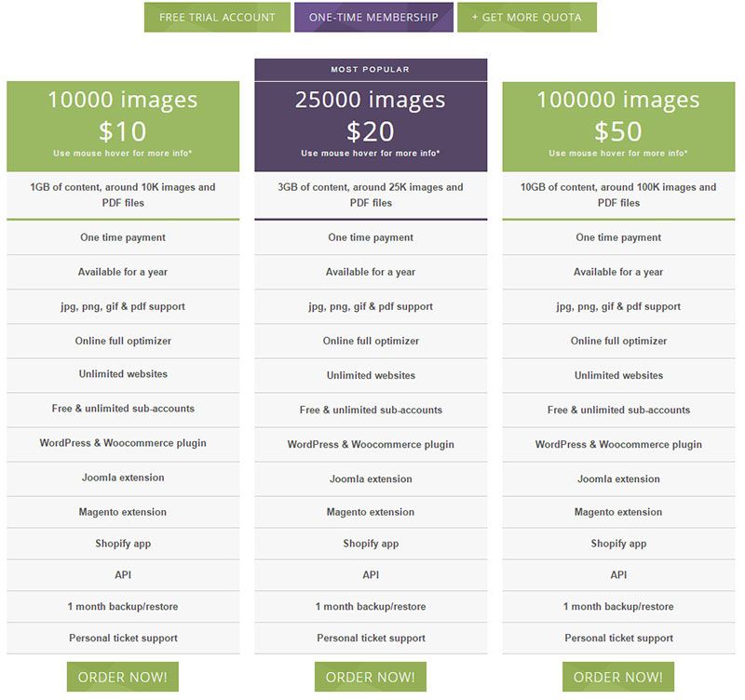Screen dimensions: 745x700
Task: Click Magento extension in the $50 plan
Action: click(x=618, y=512)
